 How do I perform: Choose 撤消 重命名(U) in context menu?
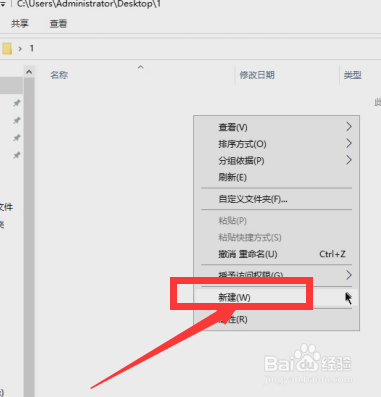(277, 254)
